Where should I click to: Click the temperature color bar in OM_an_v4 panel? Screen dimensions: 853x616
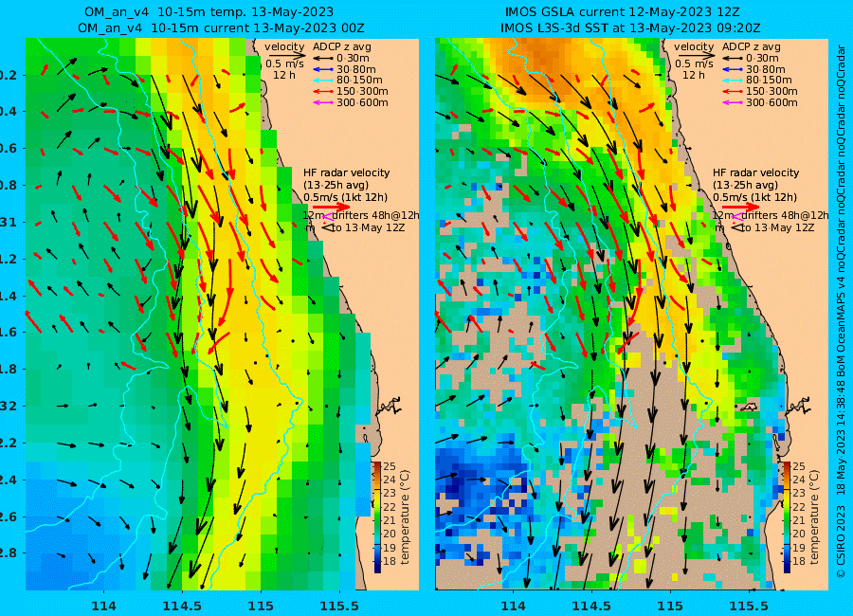point(377,516)
